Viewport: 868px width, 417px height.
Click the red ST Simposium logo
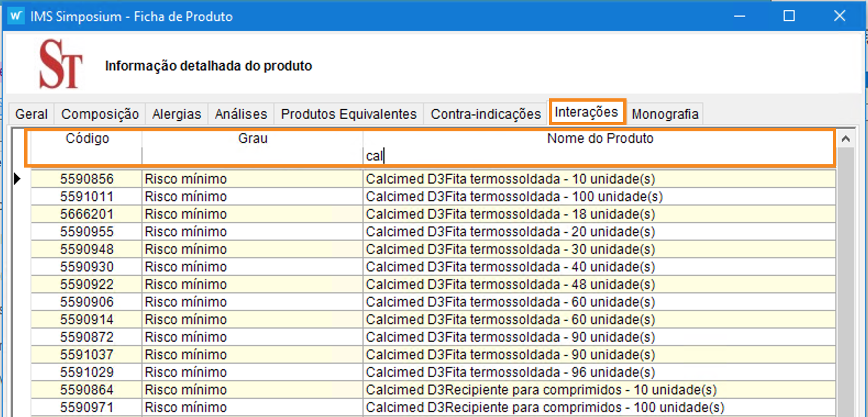[61, 64]
